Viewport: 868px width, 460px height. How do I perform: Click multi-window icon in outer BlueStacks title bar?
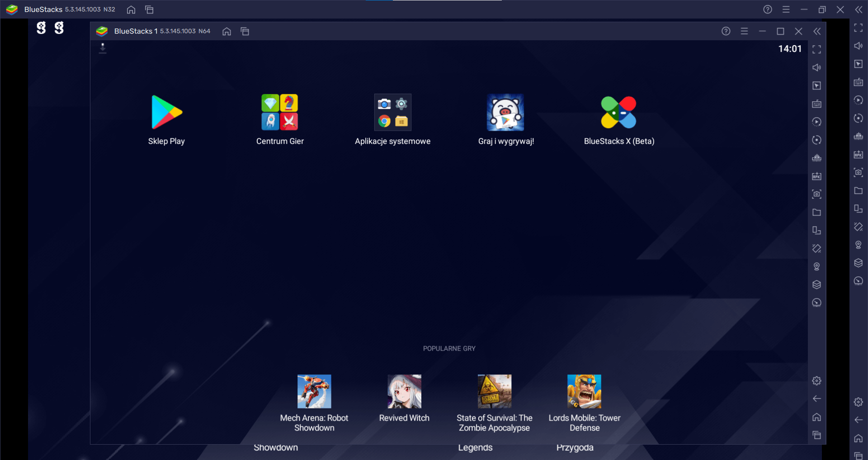tap(149, 9)
